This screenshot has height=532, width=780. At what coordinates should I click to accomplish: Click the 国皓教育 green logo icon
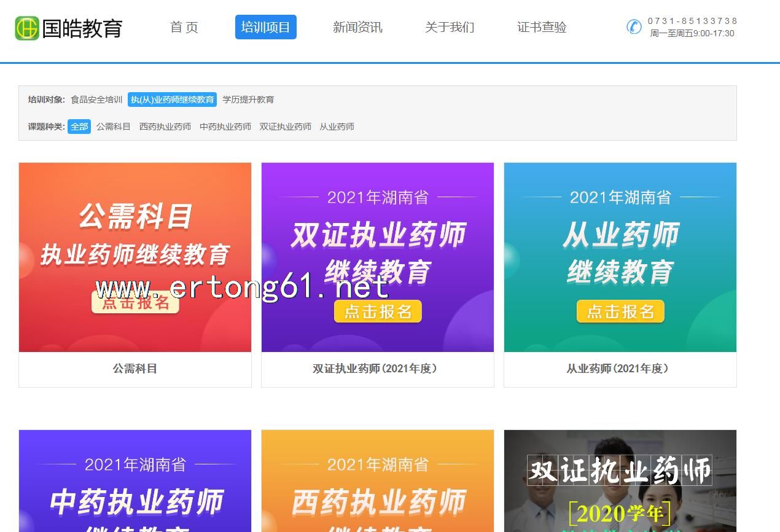[x=27, y=28]
